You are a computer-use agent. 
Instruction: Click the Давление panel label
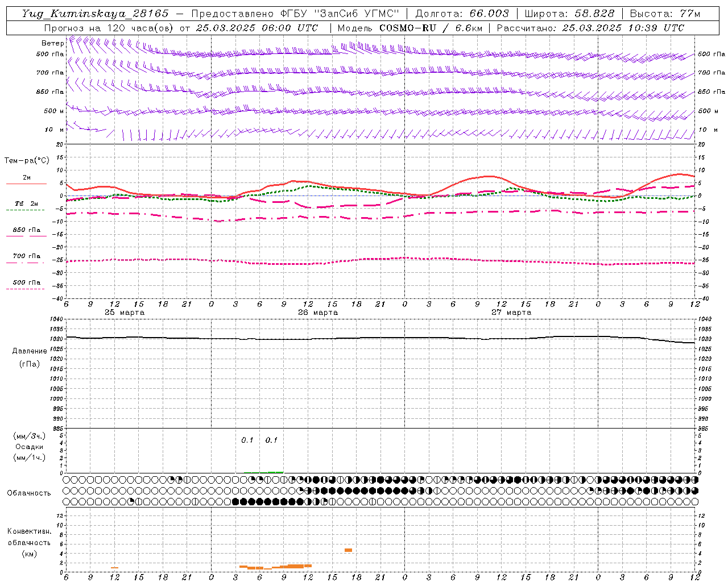point(30,351)
